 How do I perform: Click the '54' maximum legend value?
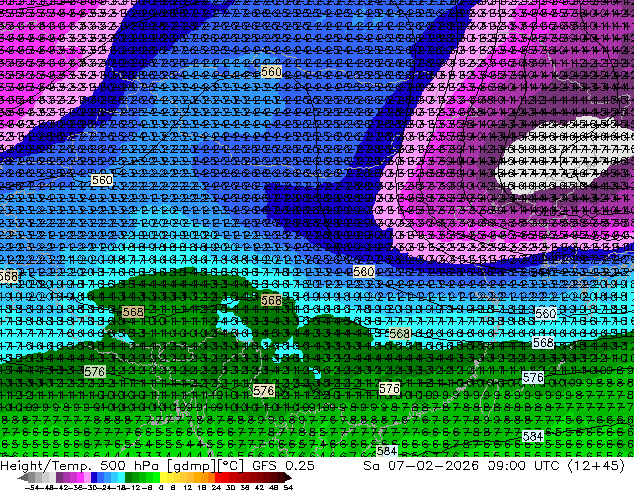288,487
